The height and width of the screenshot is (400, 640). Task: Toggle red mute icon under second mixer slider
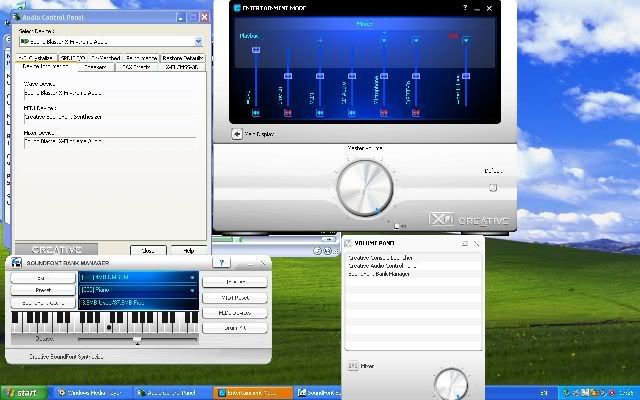(x=288, y=113)
